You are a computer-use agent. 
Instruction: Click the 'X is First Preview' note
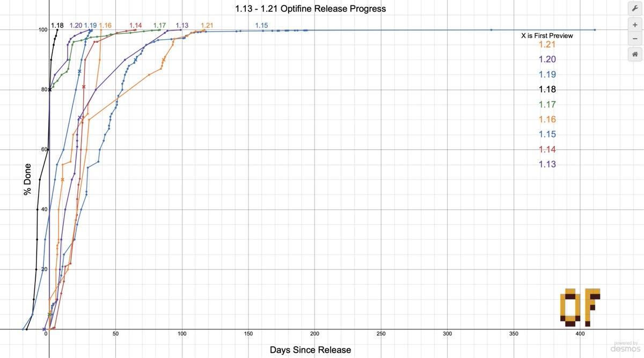(x=547, y=36)
